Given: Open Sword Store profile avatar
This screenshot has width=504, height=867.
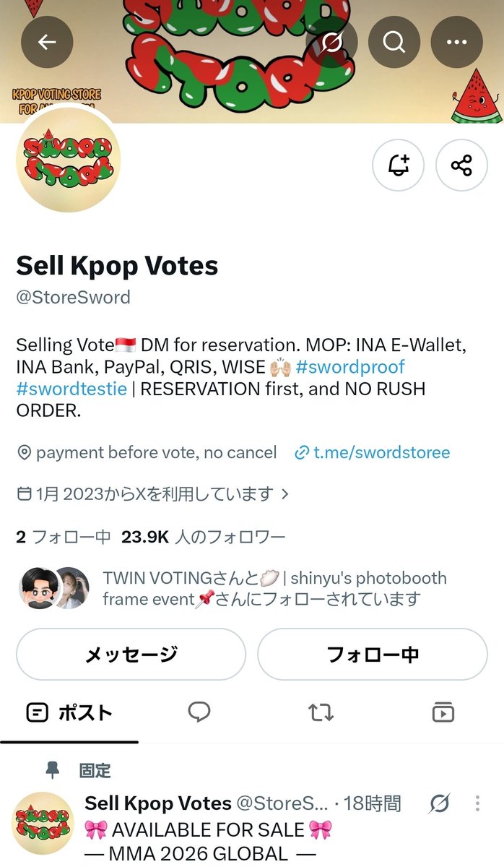Looking at the screenshot, I should point(68,160).
